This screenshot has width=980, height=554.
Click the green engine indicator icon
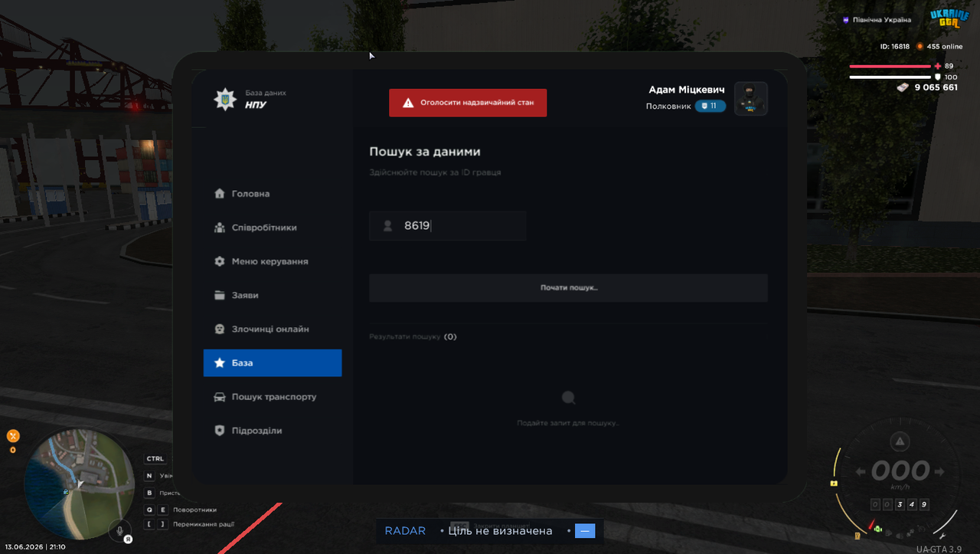pos(877,529)
